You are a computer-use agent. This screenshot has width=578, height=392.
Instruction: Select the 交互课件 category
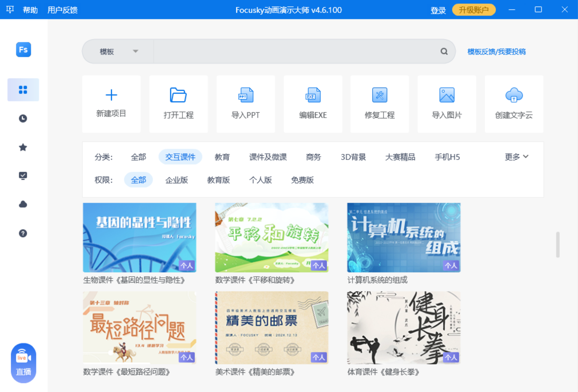180,157
